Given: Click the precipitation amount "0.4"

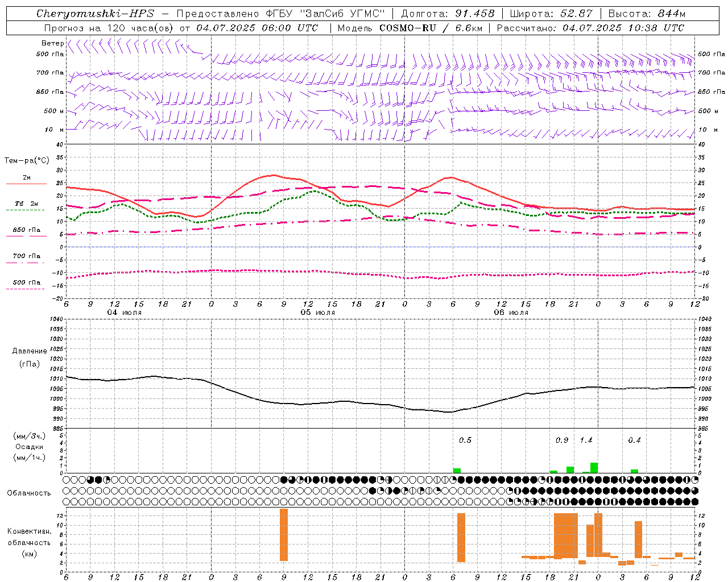Looking at the screenshot, I should (634, 440).
